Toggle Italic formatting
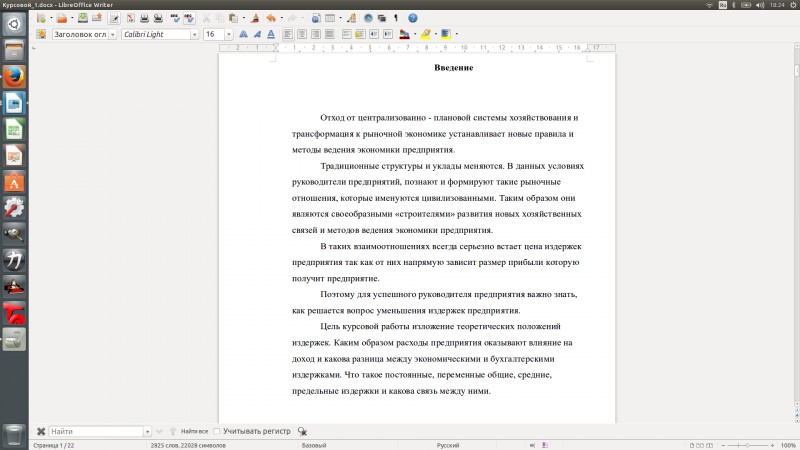This screenshot has height=450, width=800. click(257, 34)
